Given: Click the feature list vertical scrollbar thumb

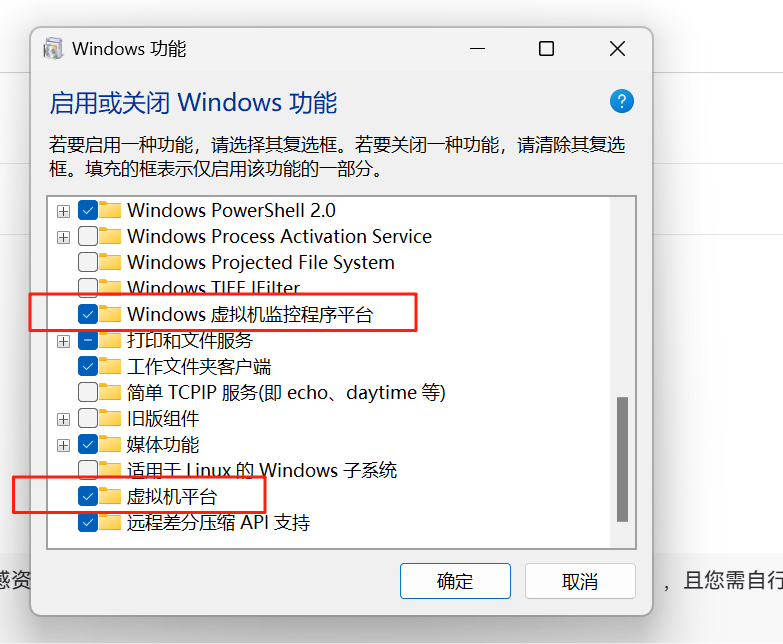Looking at the screenshot, I should (622, 459).
